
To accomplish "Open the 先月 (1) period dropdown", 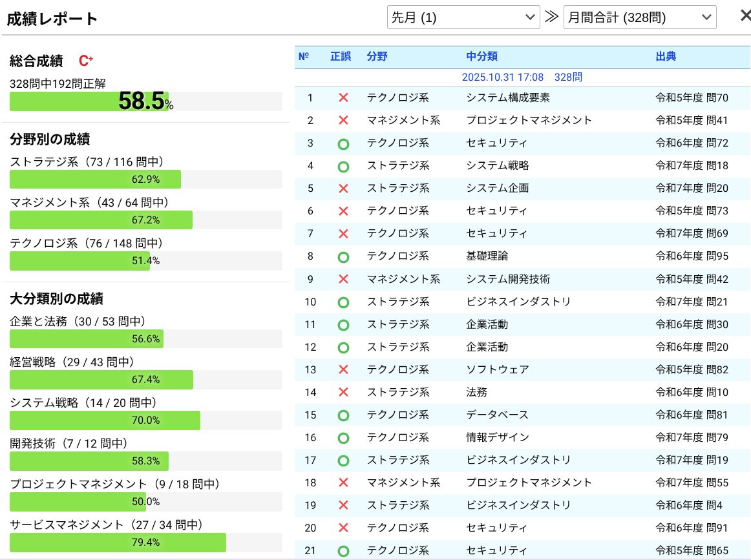I will (x=463, y=17).
